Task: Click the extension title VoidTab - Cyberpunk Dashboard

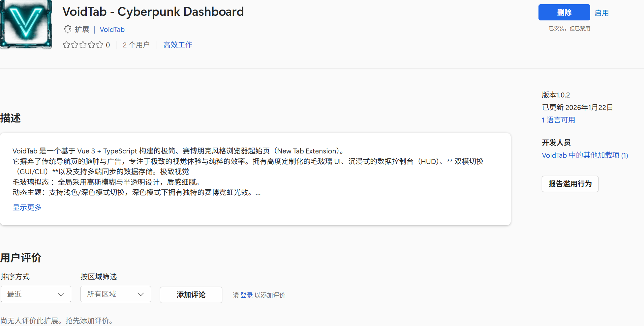Action: [153, 12]
